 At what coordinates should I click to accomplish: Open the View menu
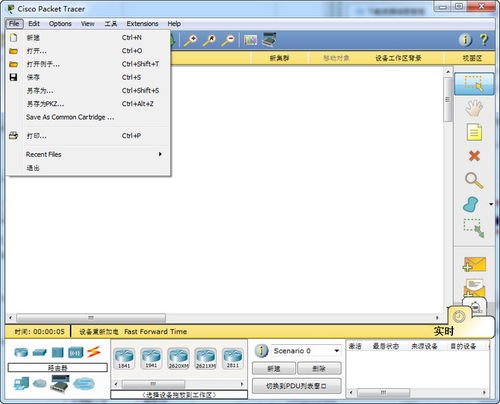[x=87, y=24]
